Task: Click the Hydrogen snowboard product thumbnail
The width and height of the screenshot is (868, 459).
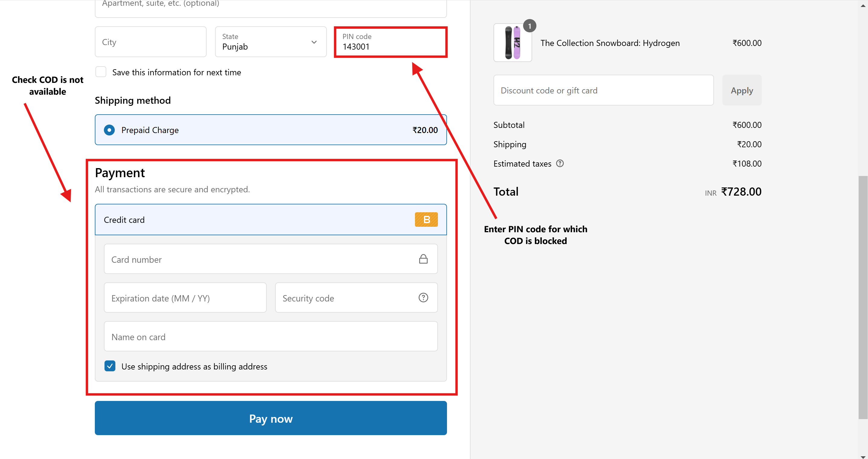Action: (512, 43)
